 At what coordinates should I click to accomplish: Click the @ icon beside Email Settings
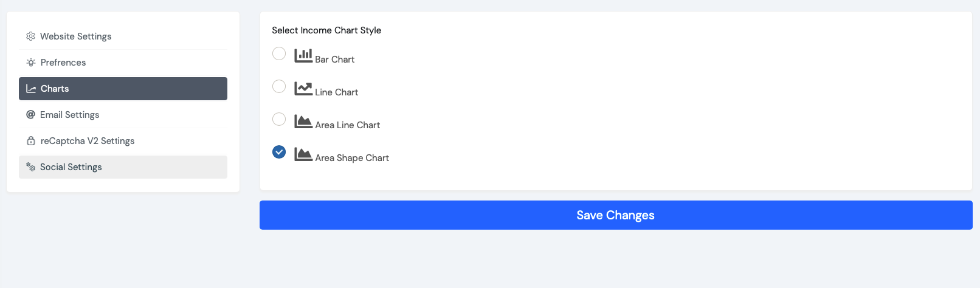point(30,115)
